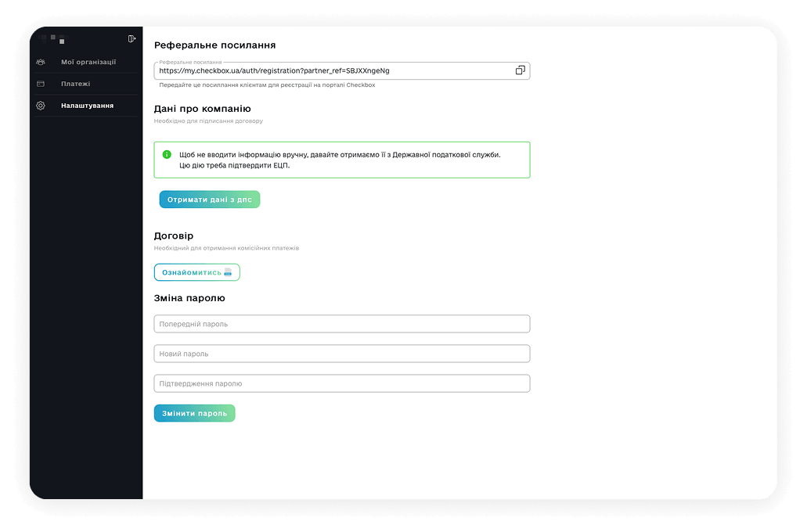This screenshot has width=807, height=532.
Task: Click the Платежі card icon
Action: 41,84
